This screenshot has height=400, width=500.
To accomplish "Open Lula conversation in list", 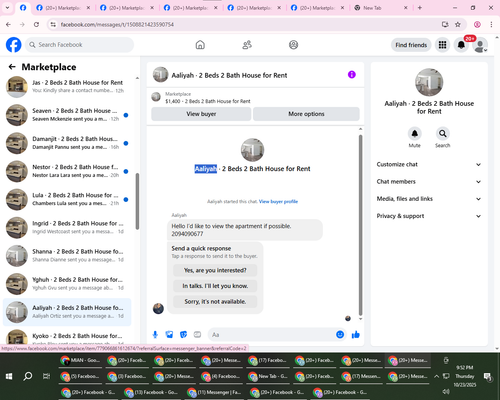I will point(67,199).
